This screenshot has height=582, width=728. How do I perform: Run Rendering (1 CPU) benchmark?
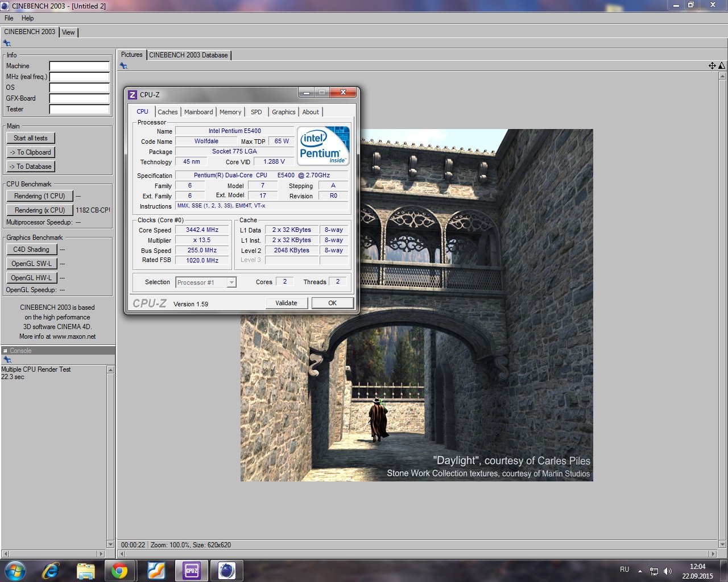pos(40,196)
